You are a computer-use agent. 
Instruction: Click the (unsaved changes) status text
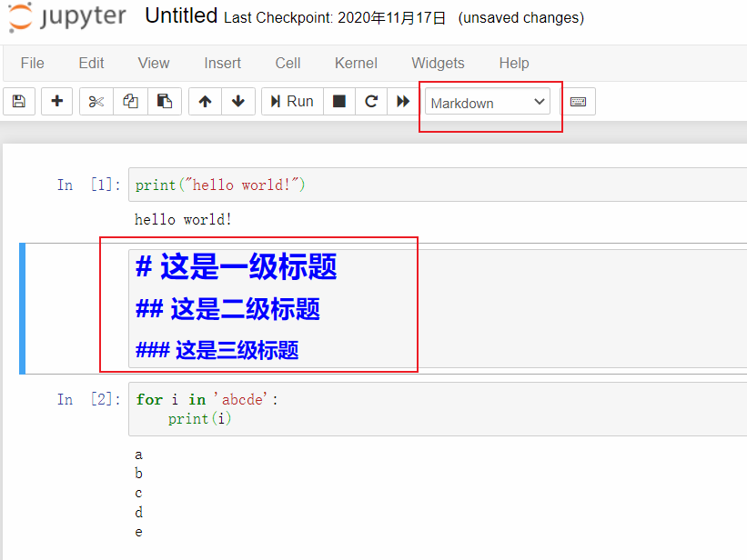coord(521,18)
